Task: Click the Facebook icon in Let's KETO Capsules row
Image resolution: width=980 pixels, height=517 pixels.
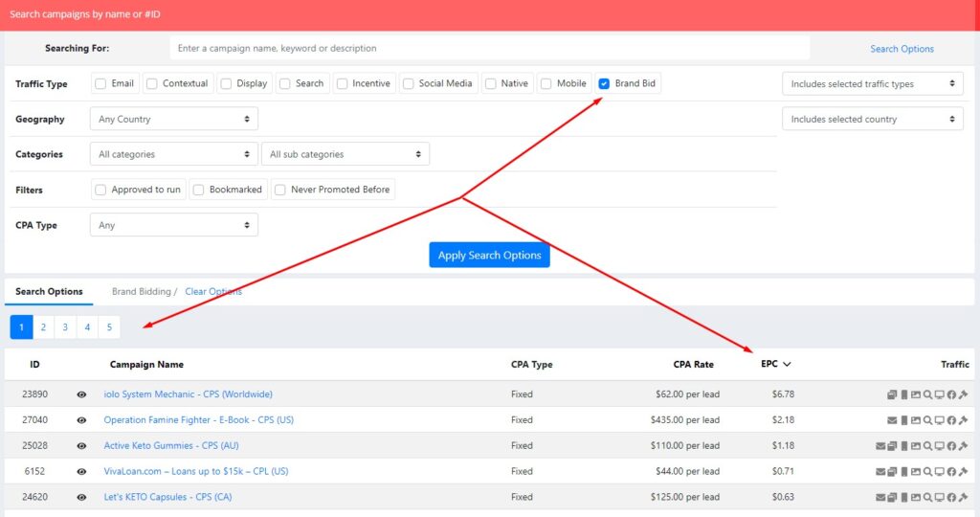Action: pos(951,498)
